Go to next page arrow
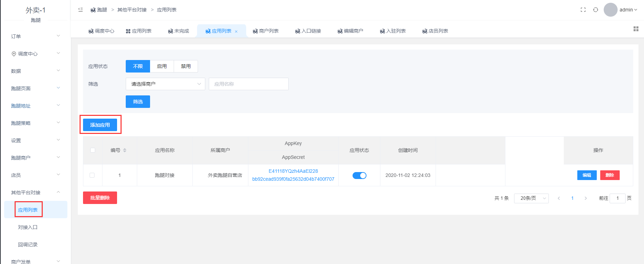This screenshot has height=264, width=644. tap(586, 198)
